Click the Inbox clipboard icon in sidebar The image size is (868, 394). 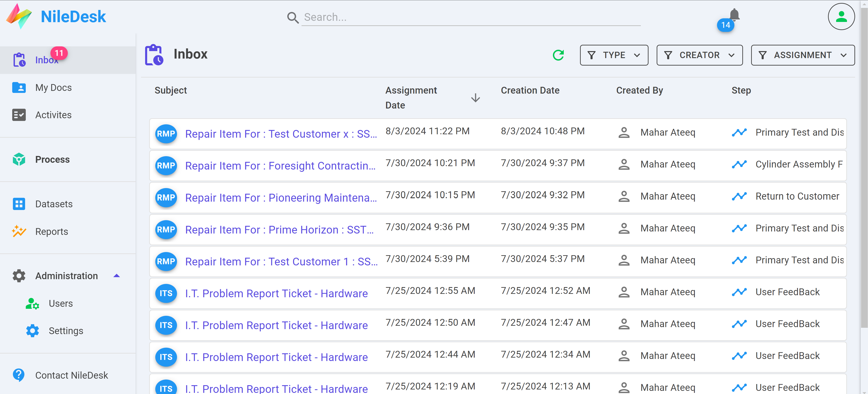point(19,60)
